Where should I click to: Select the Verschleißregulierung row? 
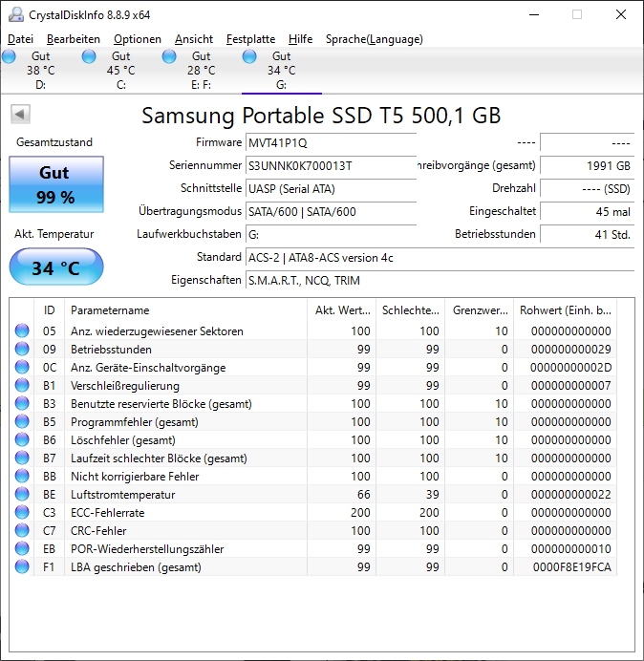312,385
